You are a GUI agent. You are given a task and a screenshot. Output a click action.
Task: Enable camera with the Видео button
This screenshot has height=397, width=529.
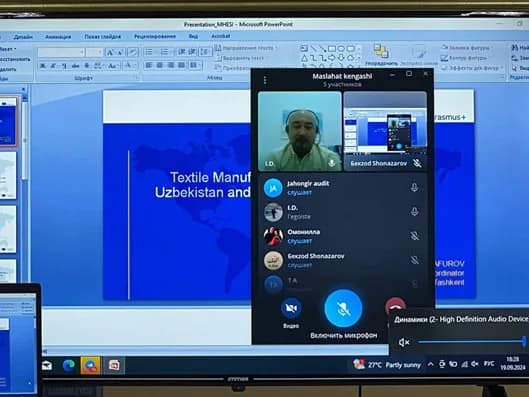291,308
